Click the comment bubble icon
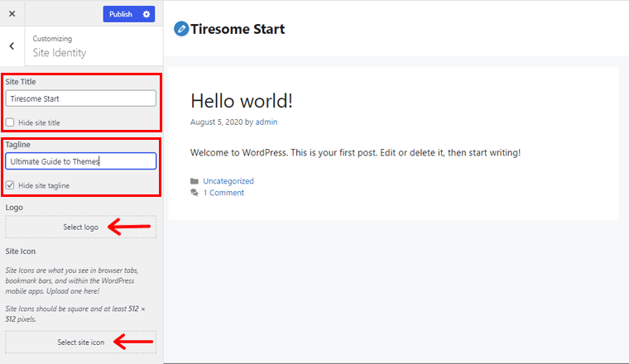The width and height of the screenshot is (629, 364). [194, 193]
